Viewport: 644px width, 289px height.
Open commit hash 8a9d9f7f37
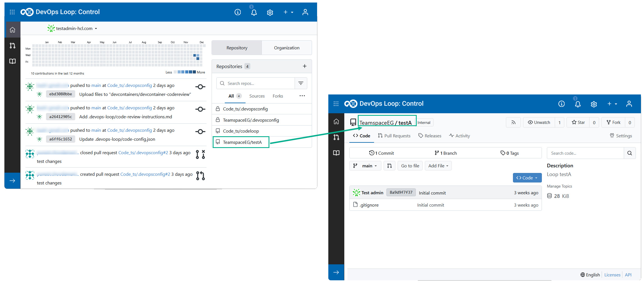[x=401, y=193]
